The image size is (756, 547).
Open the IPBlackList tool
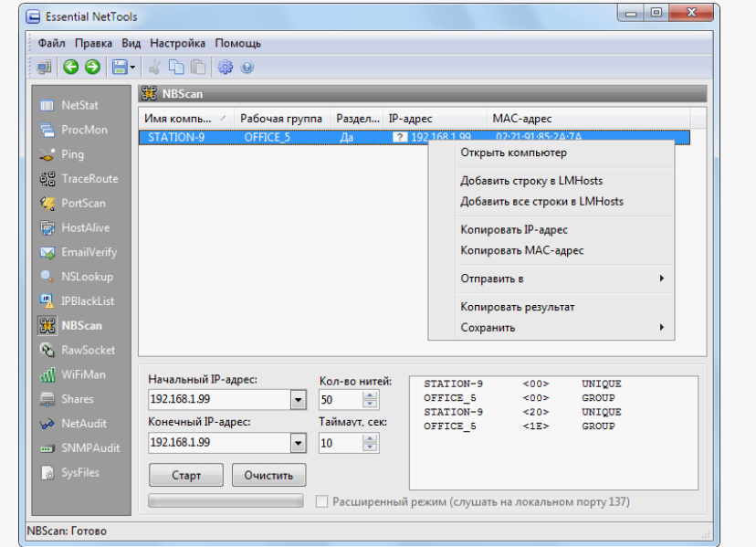77,301
